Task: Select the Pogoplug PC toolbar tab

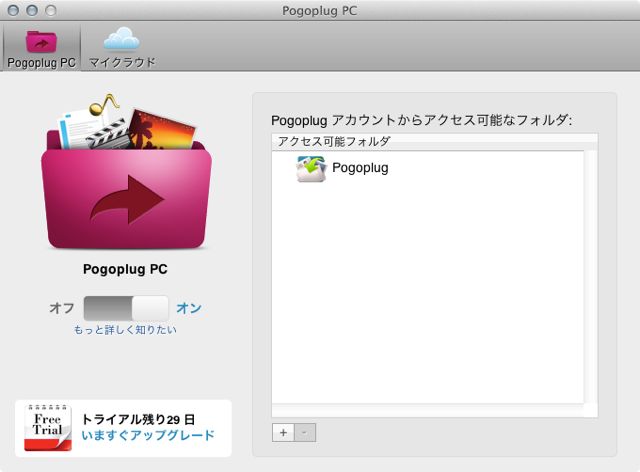Action: [42, 47]
